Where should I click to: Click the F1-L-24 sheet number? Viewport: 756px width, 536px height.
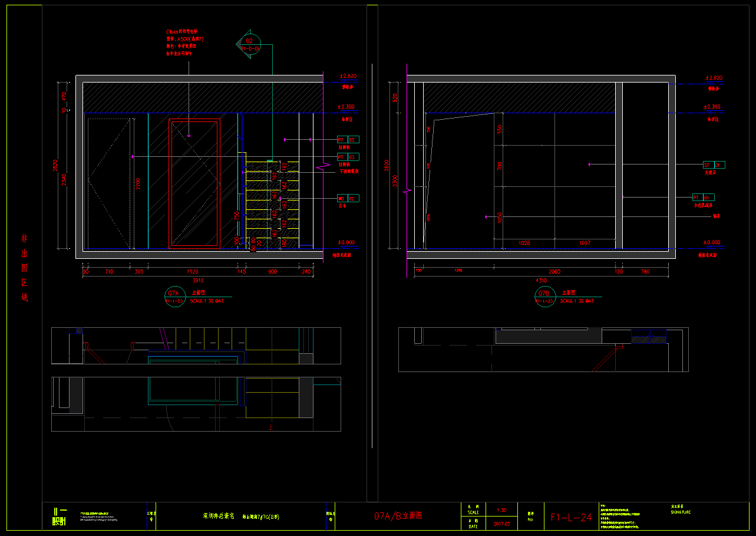click(x=571, y=517)
